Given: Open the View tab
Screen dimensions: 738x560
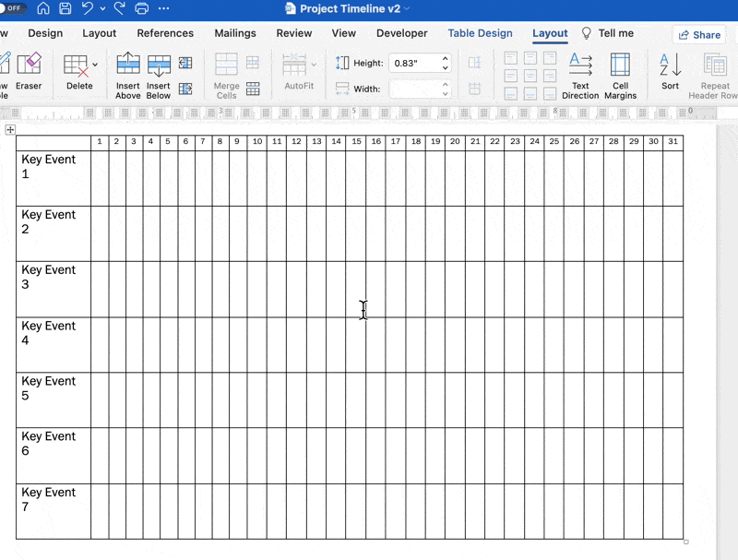Looking at the screenshot, I should tap(343, 33).
